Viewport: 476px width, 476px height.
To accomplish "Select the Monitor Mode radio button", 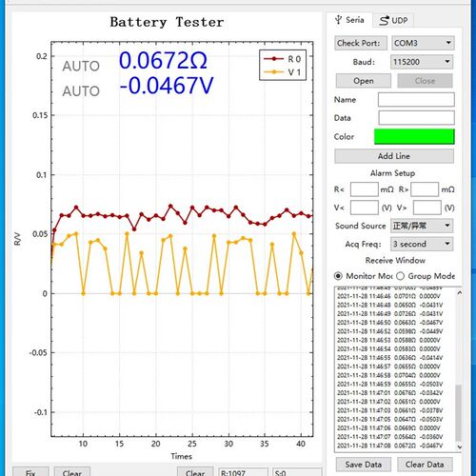I will click(x=338, y=276).
